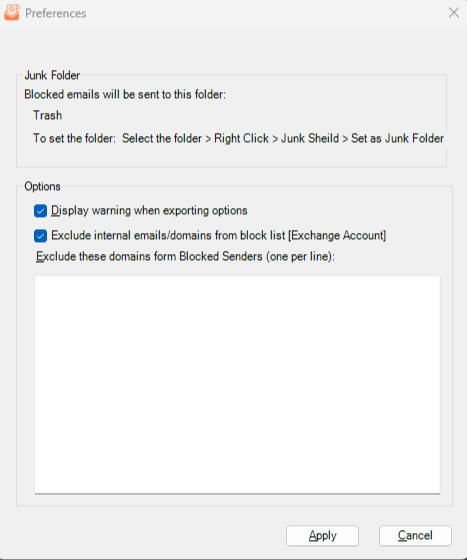Click 'Set as Junk Folder' instruction text
The image size is (467, 560).
click(x=397, y=138)
